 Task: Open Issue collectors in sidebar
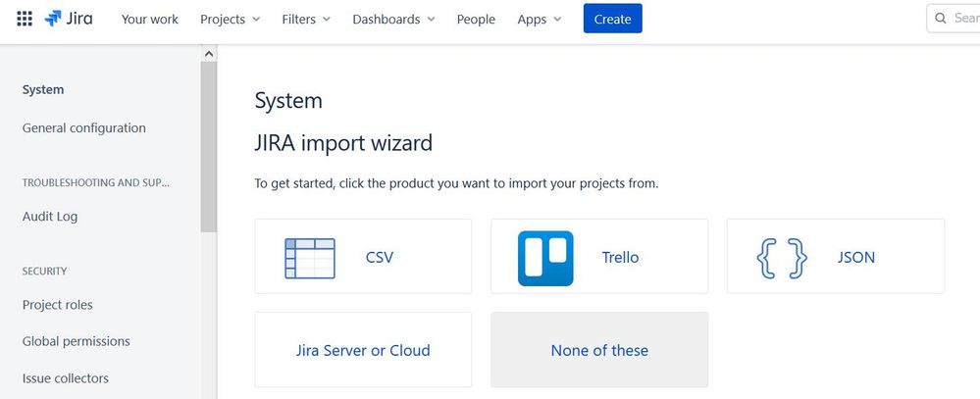point(66,378)
